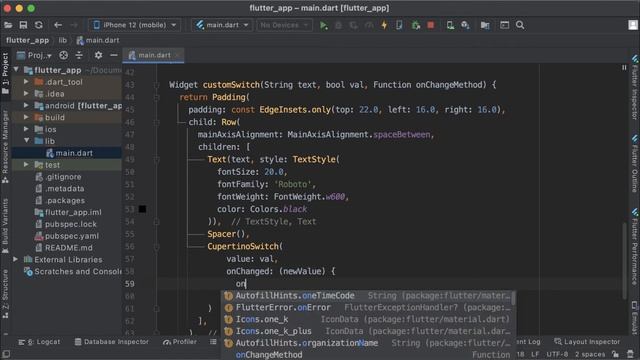This screenshot has height=360, width=640.
Task: Open the Layout Inspector bottom tab
Action: click(x=587, y=342)
